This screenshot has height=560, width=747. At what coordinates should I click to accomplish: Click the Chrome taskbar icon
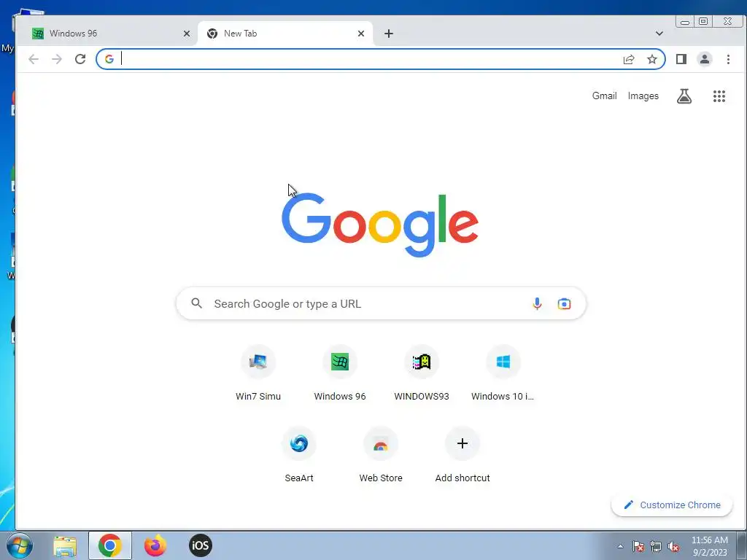point(110,545)
